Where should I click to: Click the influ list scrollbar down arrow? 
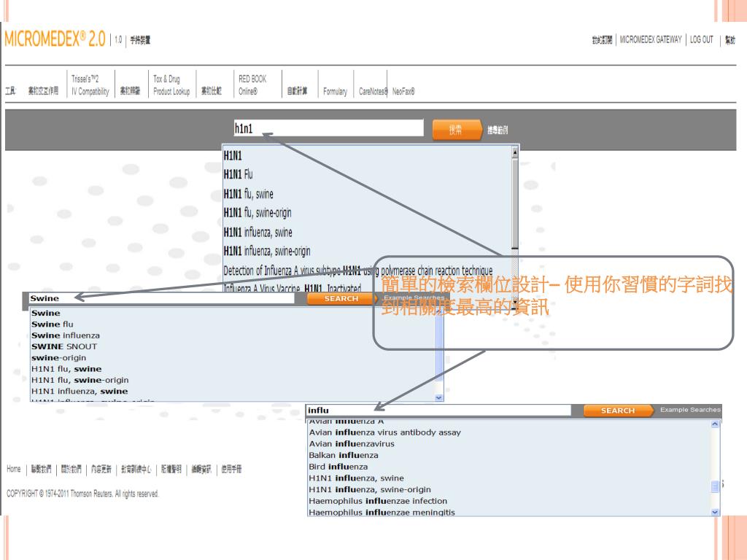pos(715,512)
